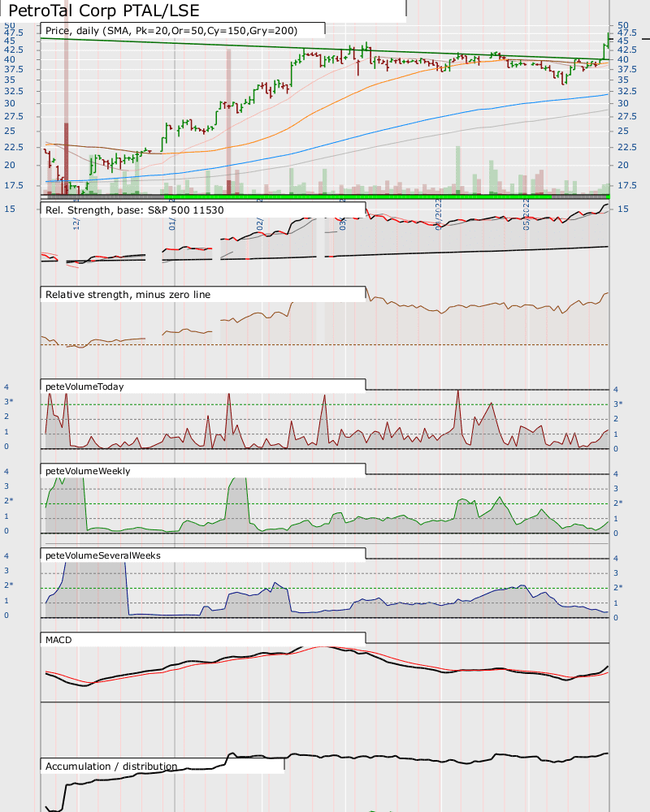Click the 2* threshold on peteVolumeSeveralWeeks left axis
650x812 pixels.
[9, 585]
